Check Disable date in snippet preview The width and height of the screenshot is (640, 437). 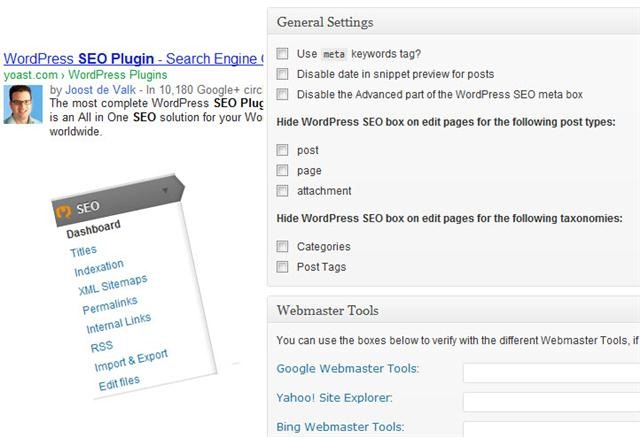pos(282,74)
